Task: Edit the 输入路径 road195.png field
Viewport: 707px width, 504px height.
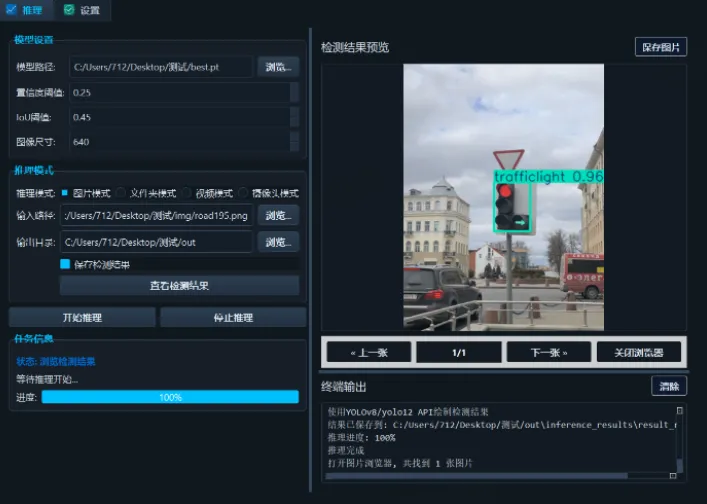Action: 156,215
